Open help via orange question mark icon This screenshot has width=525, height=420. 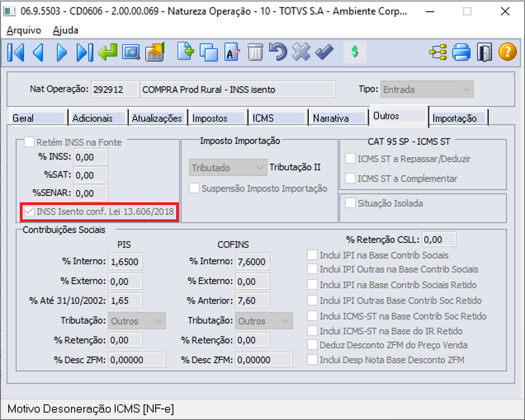click(507, 52)
